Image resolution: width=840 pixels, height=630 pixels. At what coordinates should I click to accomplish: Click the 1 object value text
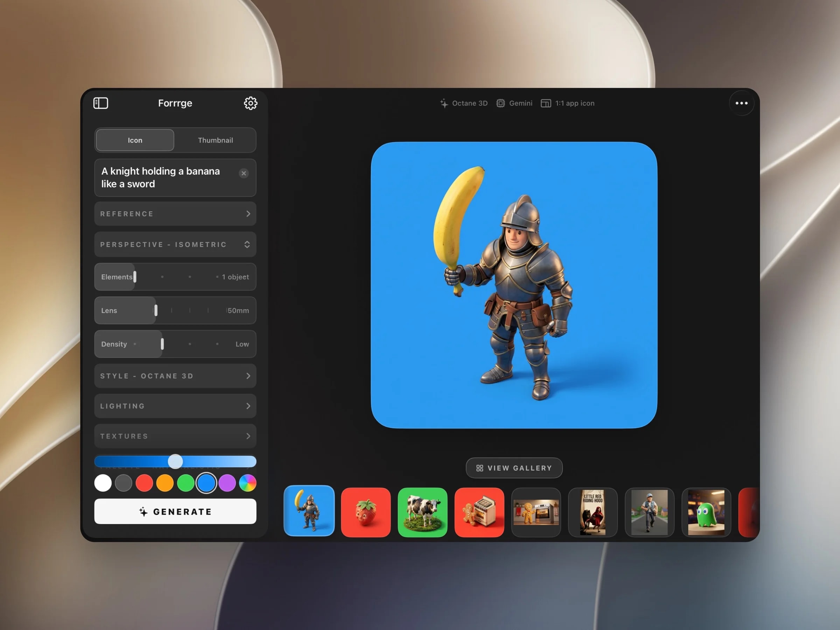236,277
